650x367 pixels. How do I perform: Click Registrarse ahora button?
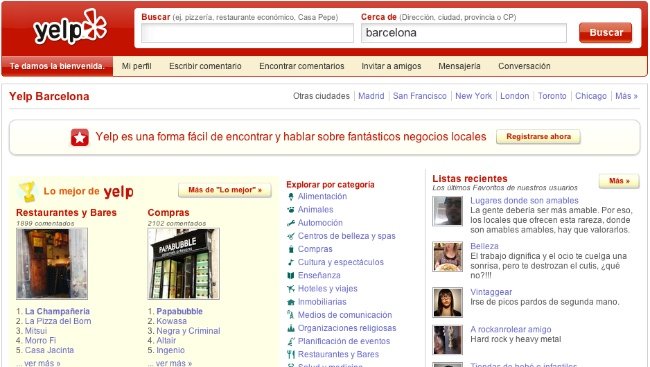click(538, 137)
